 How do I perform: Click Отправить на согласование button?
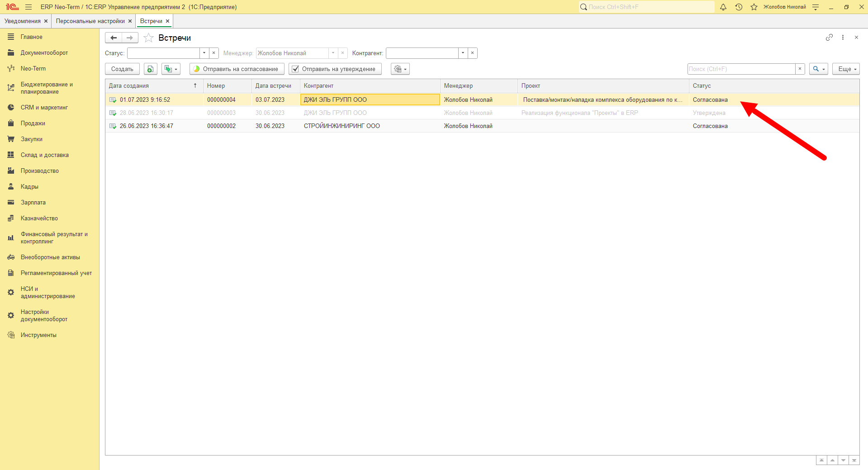(x=237, y=69)
